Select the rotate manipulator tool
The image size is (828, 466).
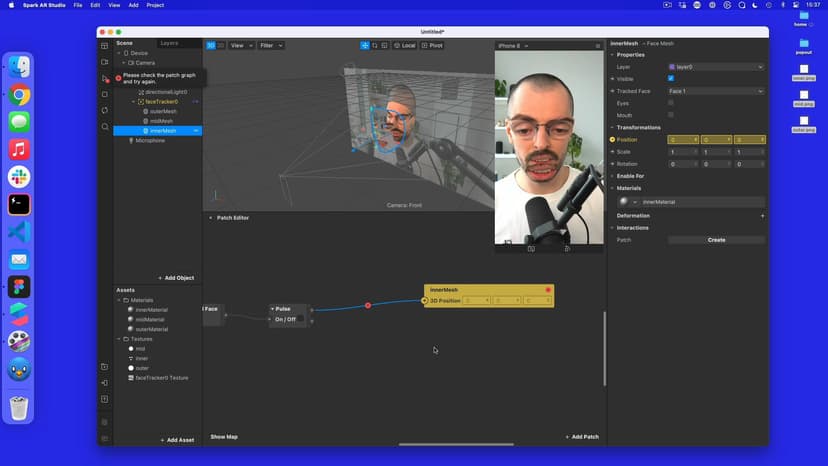tap(375, 45)
